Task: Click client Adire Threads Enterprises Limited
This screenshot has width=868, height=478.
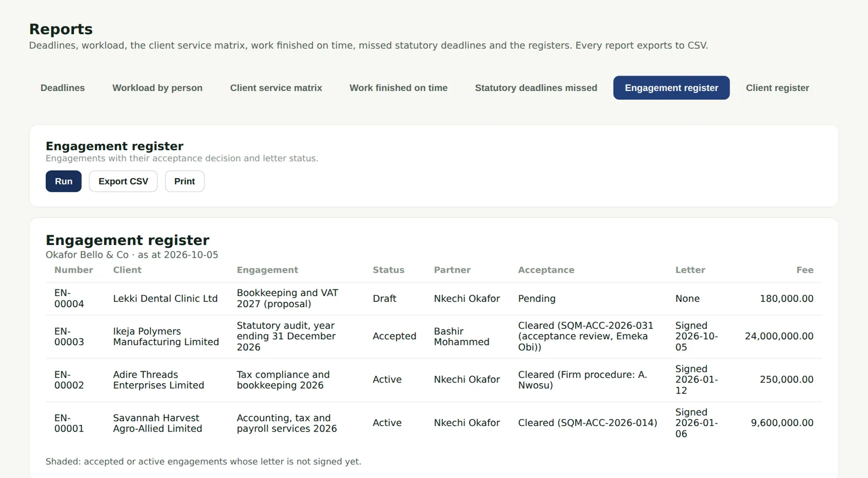Action: [x=158, y=380]
